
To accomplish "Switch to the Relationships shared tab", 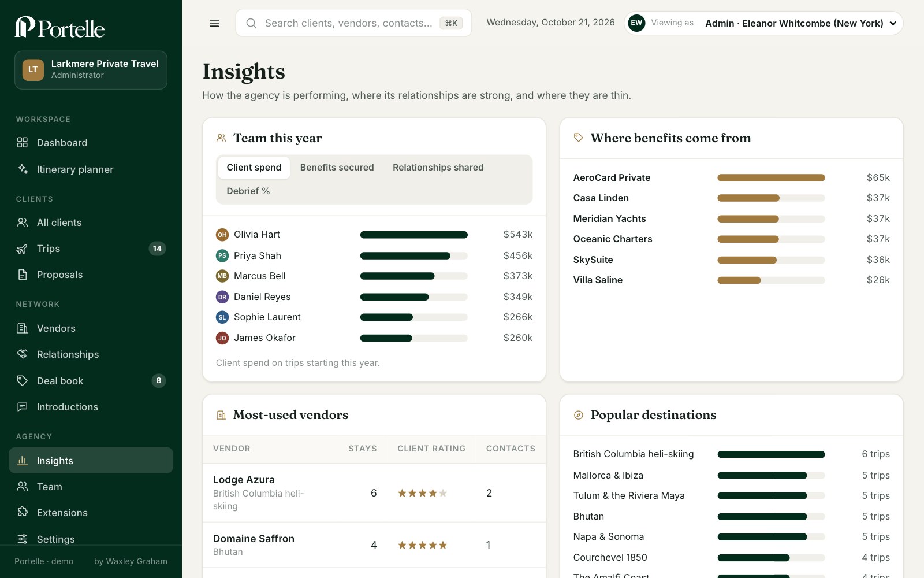I will pos(438,168).
